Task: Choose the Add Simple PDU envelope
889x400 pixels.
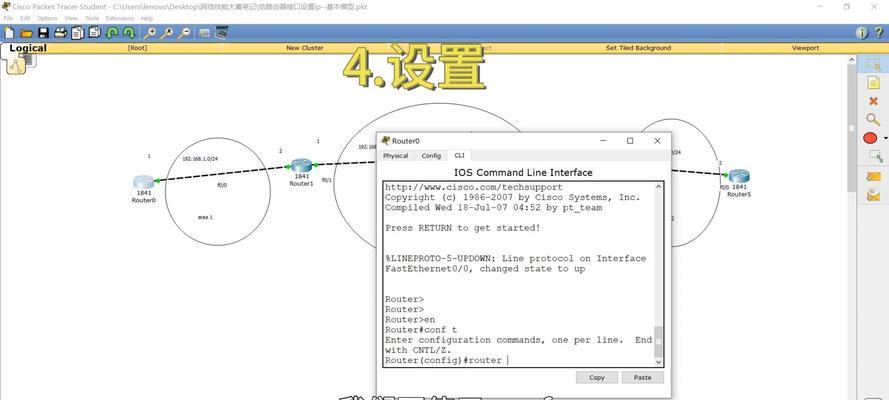Action: pos(873,177)
